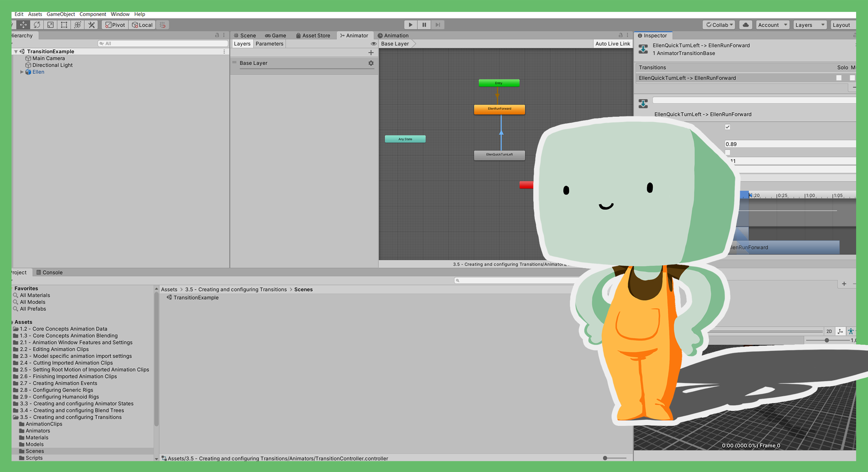Switch to the Animator tab
This screenshot has width=868, height=472.
tap(355, 35)
